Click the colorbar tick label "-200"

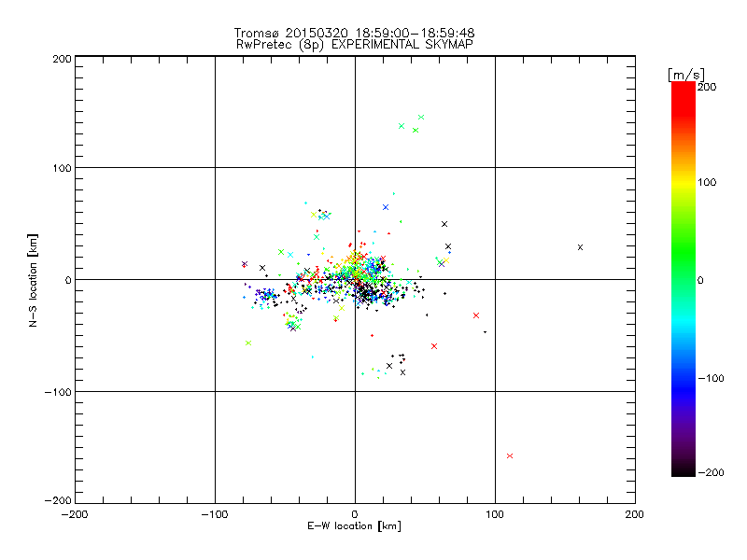[711, 473]
